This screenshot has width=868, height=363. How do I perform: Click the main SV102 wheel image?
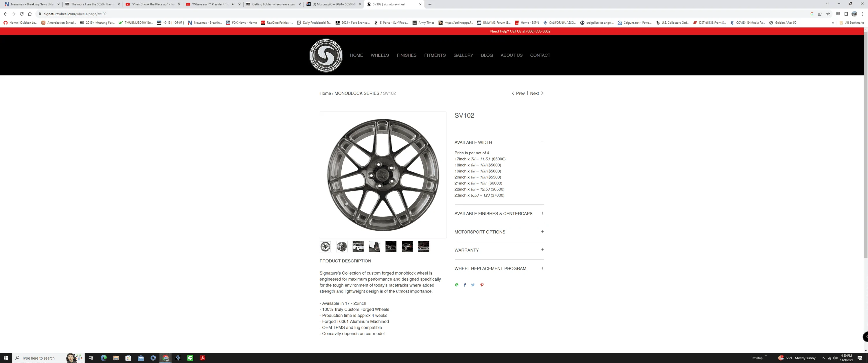click(x=383, y=175)
